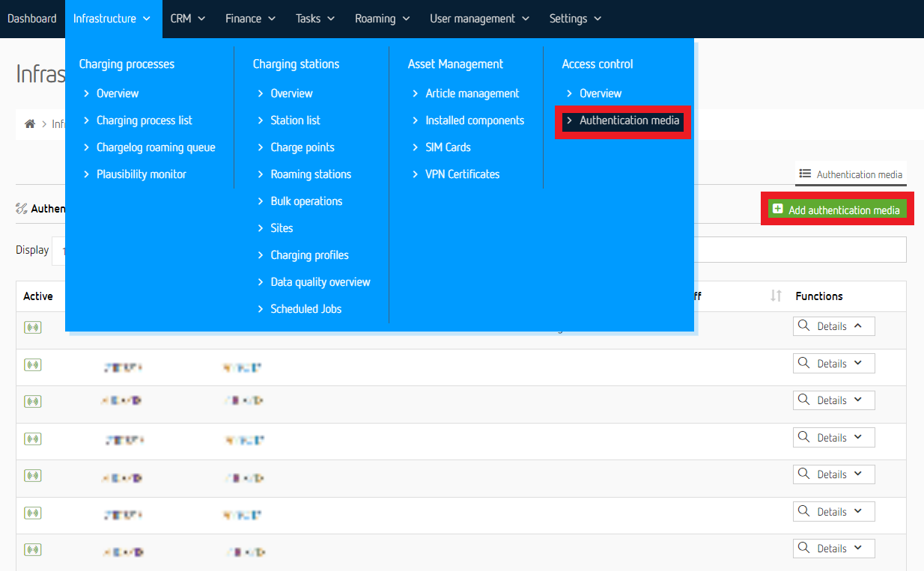The image size is (924, 571).
Task: Open the Roaming dropdown menu
Action: tap(383, 19)
